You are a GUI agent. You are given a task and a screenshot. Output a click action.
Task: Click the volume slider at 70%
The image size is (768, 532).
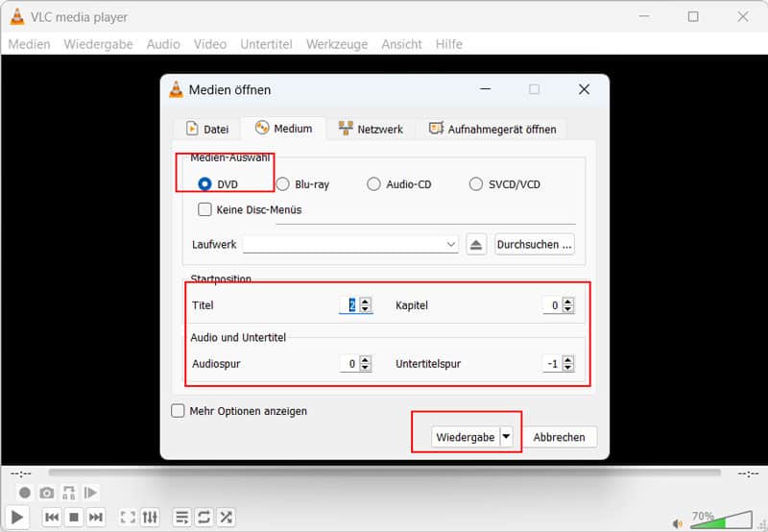721,520
